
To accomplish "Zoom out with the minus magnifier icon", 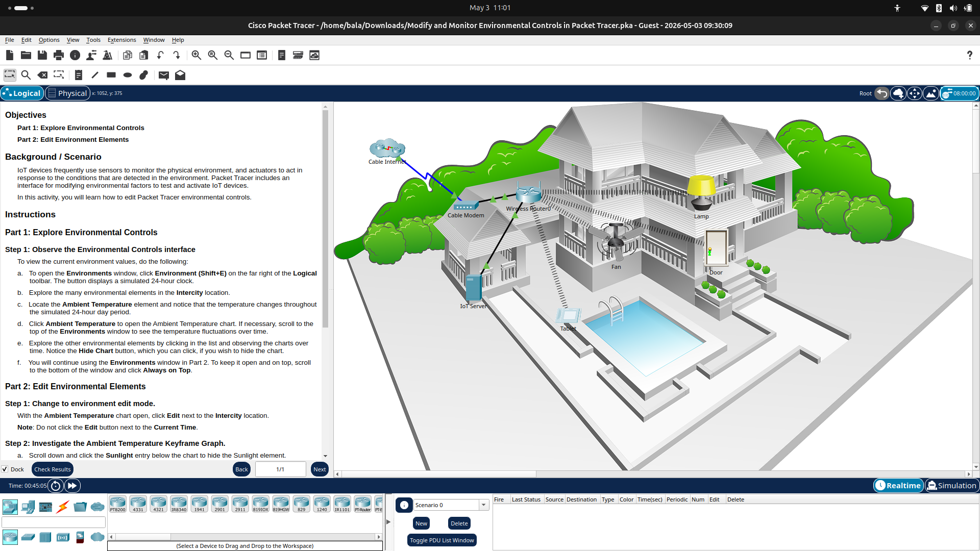I will pos(229,55).
